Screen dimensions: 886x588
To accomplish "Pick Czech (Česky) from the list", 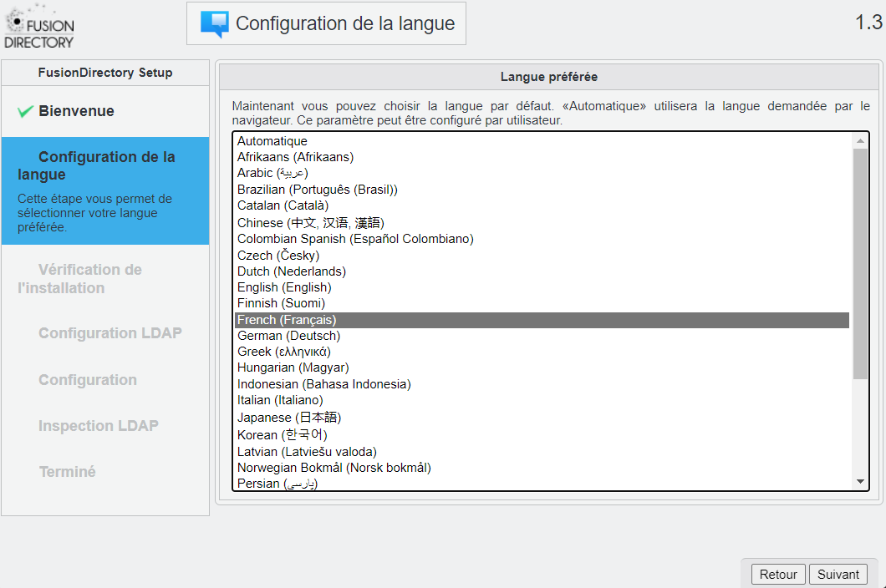I will click(542, 256).
